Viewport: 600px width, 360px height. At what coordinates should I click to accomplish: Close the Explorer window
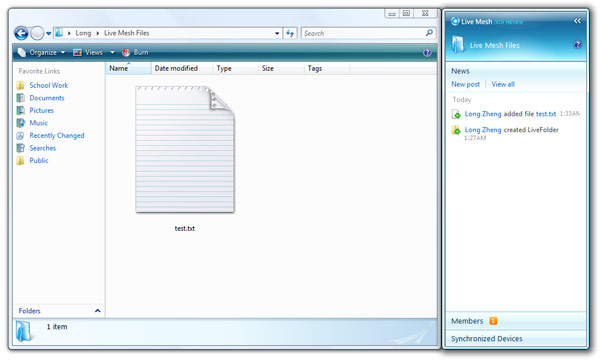[425, 14]
